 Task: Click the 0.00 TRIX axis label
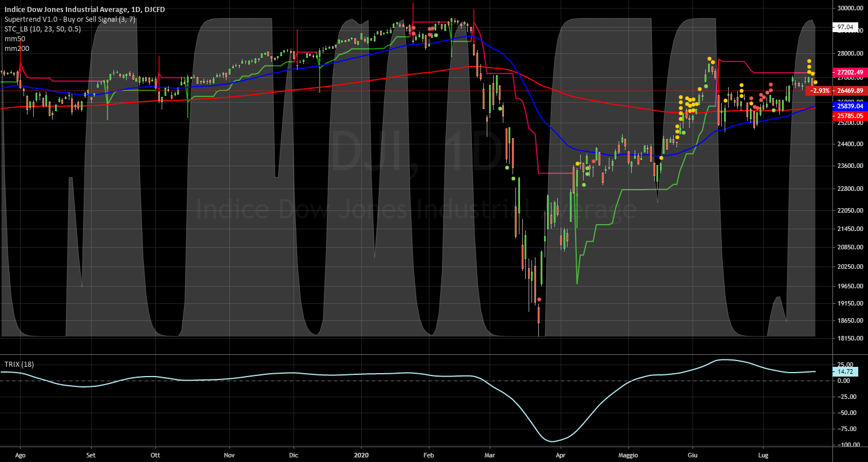(x=843, y=381)
